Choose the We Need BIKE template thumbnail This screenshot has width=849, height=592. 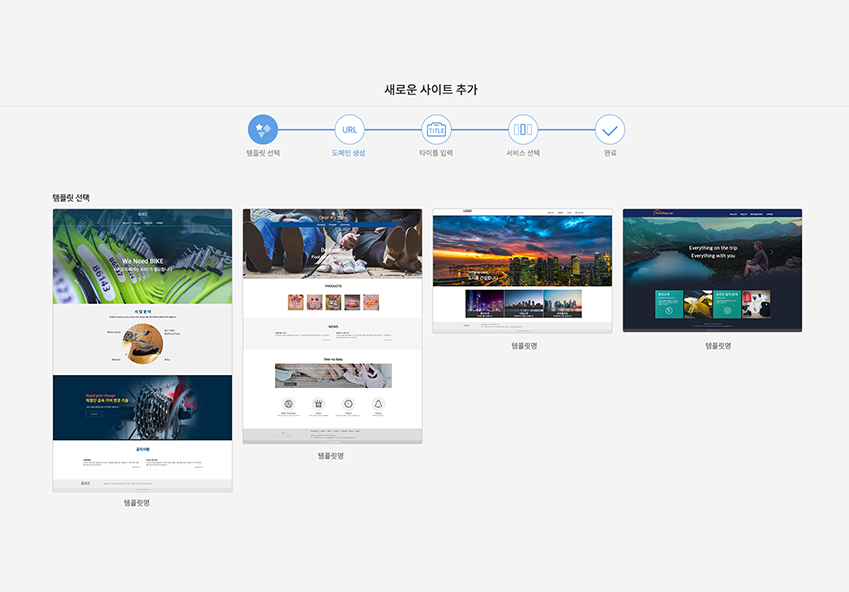pyautogui.click(x=142, y=350)
